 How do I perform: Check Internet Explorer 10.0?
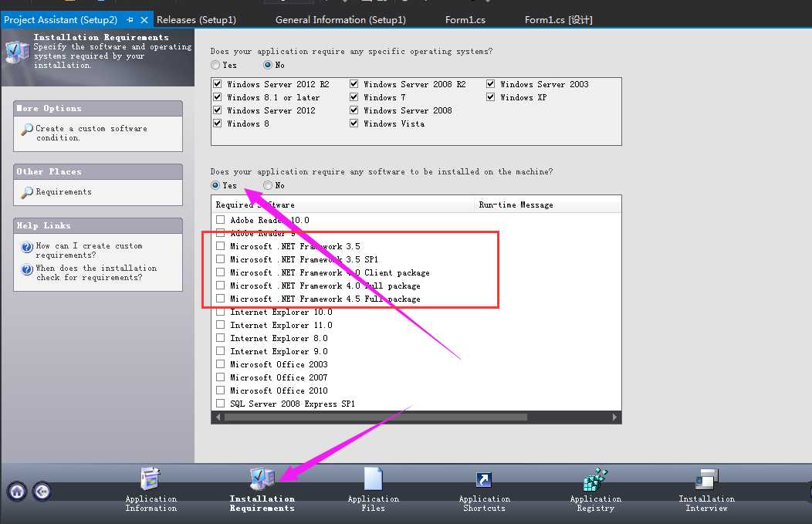221,312
